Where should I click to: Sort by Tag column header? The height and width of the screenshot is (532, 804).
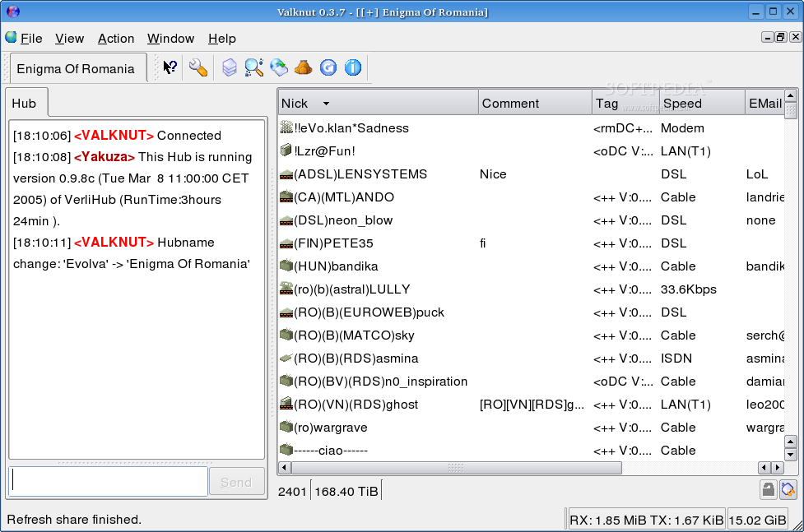coord(625,103)
